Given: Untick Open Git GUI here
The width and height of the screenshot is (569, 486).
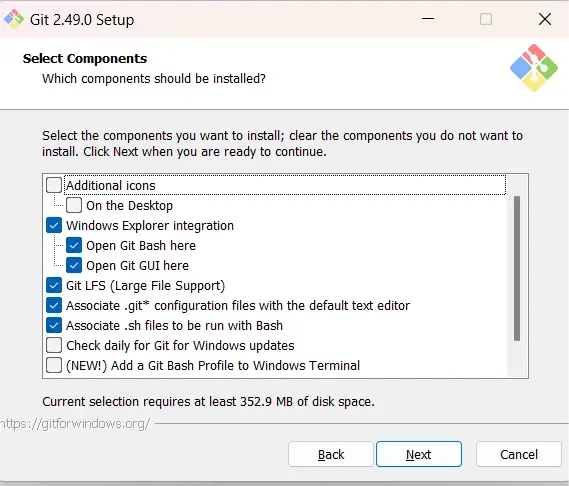Looking at the screenshot, I should (x=74, y=265).
